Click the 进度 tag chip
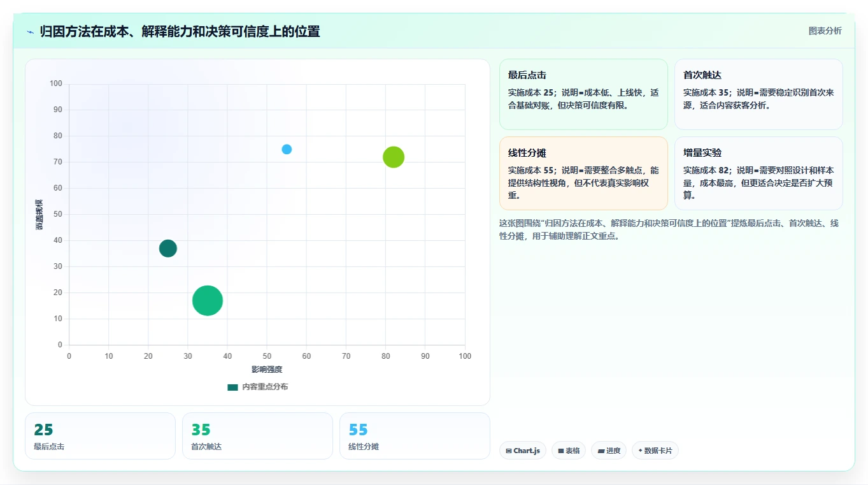Screen dimensions: 868x485 pos(609,451)
